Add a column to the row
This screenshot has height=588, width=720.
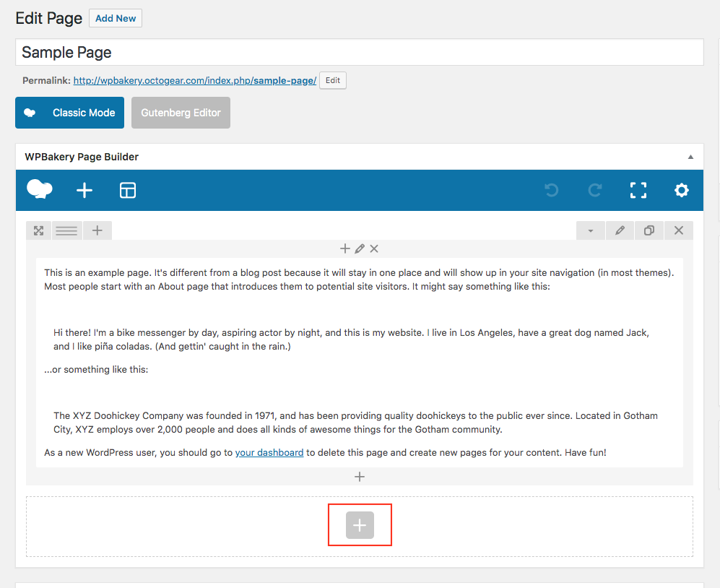[97, 230]
